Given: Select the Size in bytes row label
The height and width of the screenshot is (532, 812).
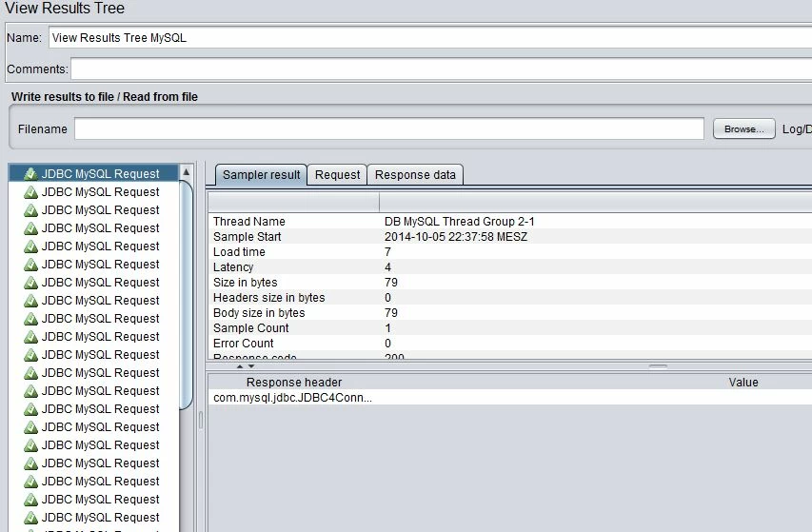Looking at the screenshot, I should pos(245,283).
